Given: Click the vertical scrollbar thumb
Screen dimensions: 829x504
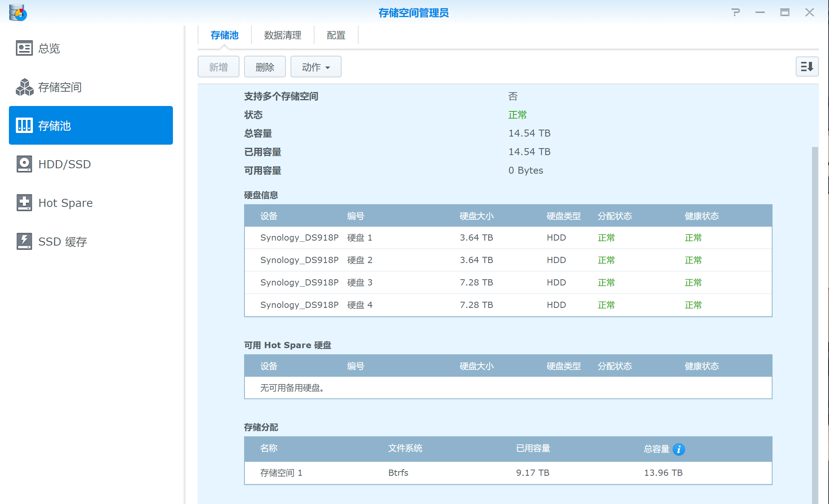Looking at the screenshot, I should [815, 325].
